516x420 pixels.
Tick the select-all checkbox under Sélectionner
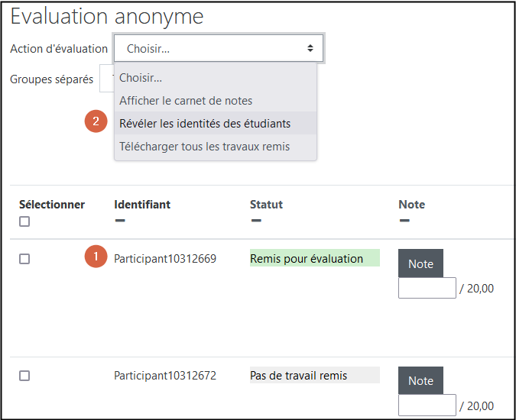pos(24,221)
